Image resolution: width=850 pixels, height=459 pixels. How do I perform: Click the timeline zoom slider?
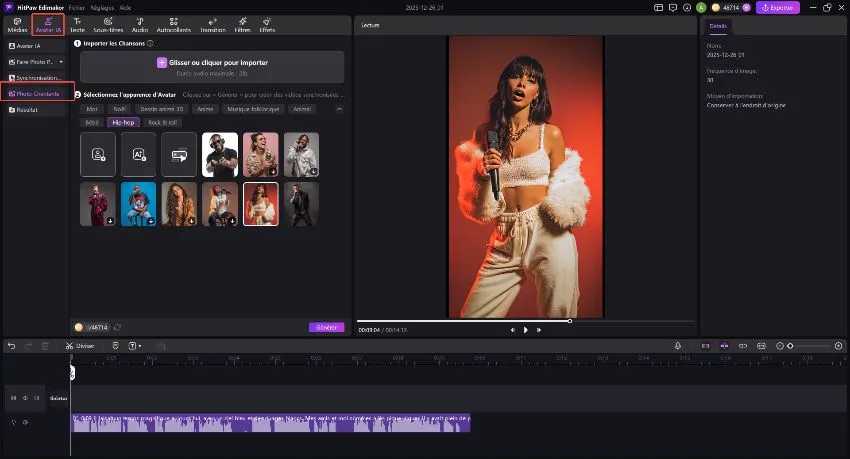809,346
